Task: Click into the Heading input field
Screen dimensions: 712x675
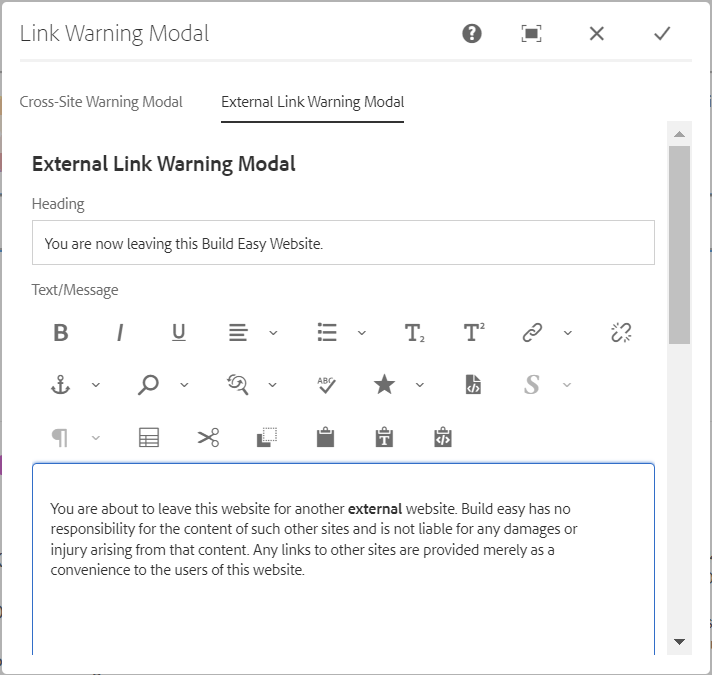Action: (x=343, y=243)
